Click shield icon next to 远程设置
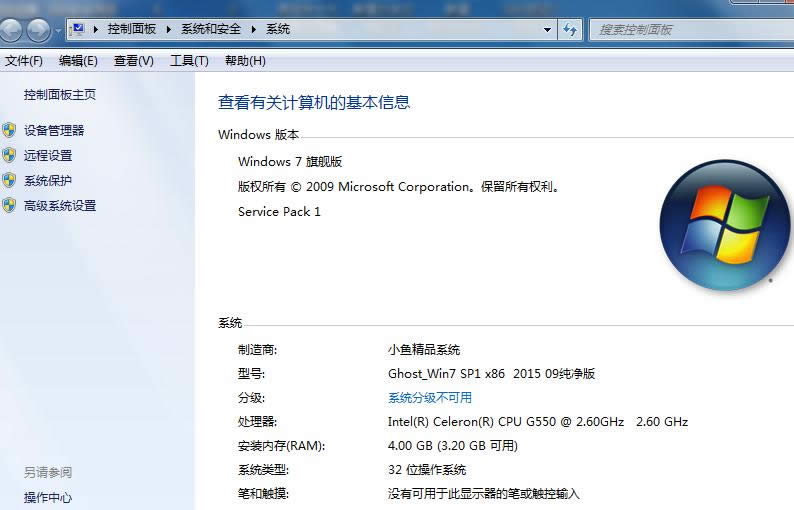This screenshot has height=510, width=794. (9, 155)
